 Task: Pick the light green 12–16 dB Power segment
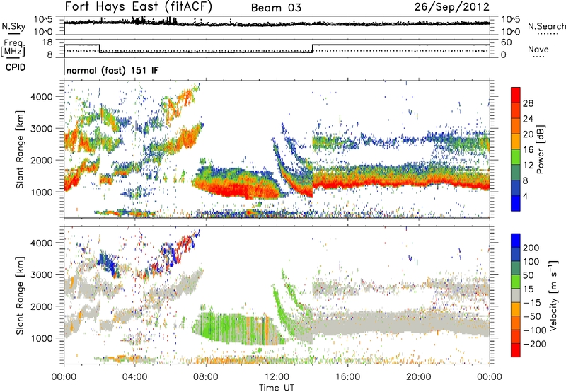[x=516, y=157]
